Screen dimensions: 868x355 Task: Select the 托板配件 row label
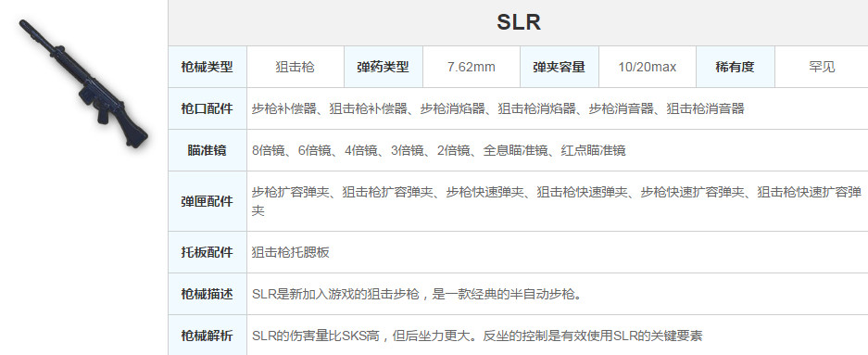pyautogui.click(x=208, y=252)
